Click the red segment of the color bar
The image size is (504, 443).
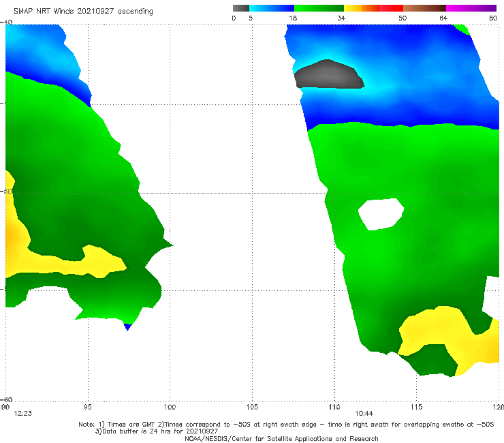coord(392,8)
